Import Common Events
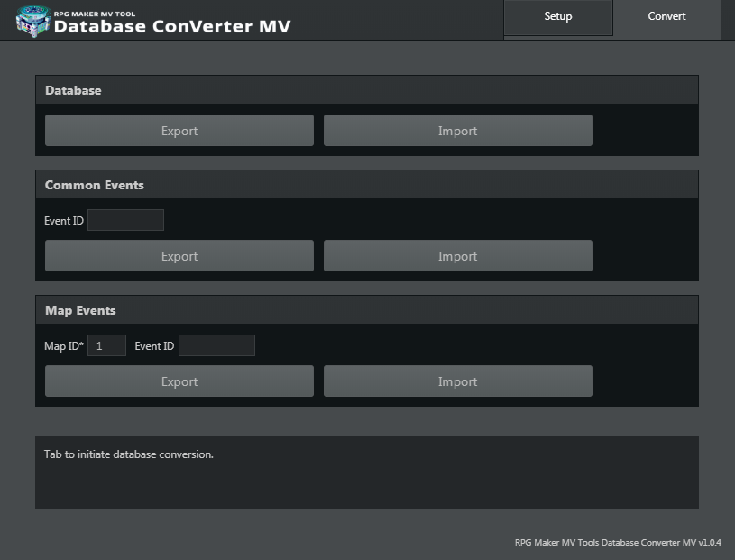This screenshot has height=560, width=735. 458,256
